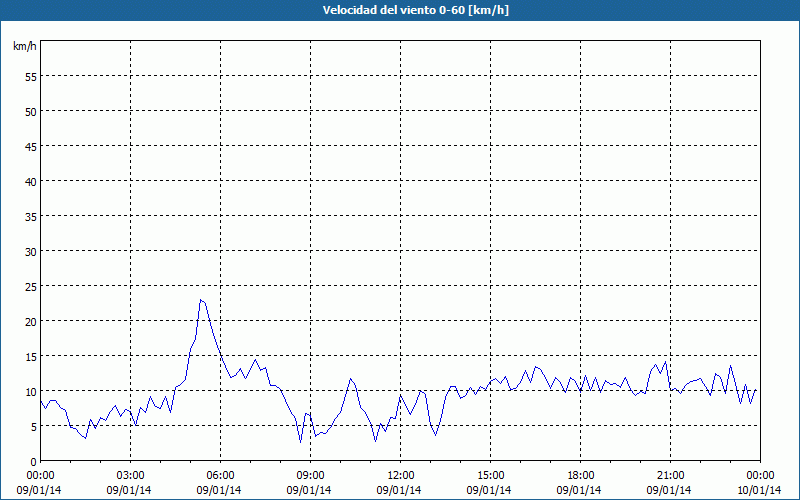Click the '30' y-axis label
The width and height of the screenshot is (800, 500).
(x=31, y=252)
